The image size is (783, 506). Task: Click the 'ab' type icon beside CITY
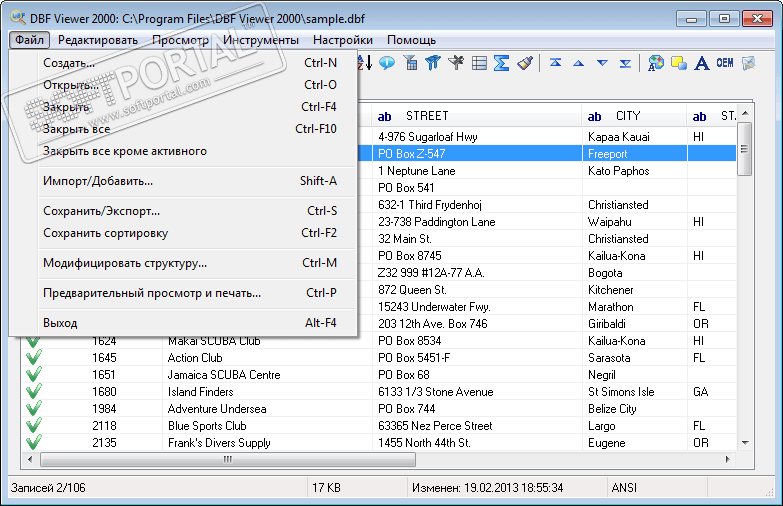click(594, 116)
